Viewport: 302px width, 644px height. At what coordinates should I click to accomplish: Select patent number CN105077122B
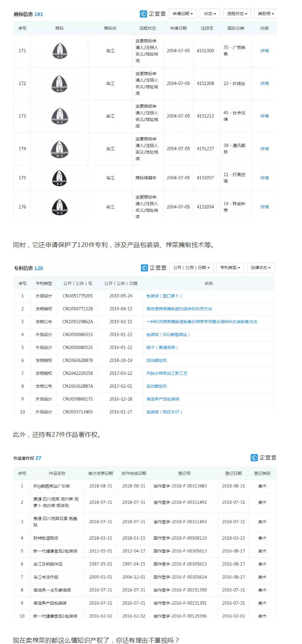point(78,309)
